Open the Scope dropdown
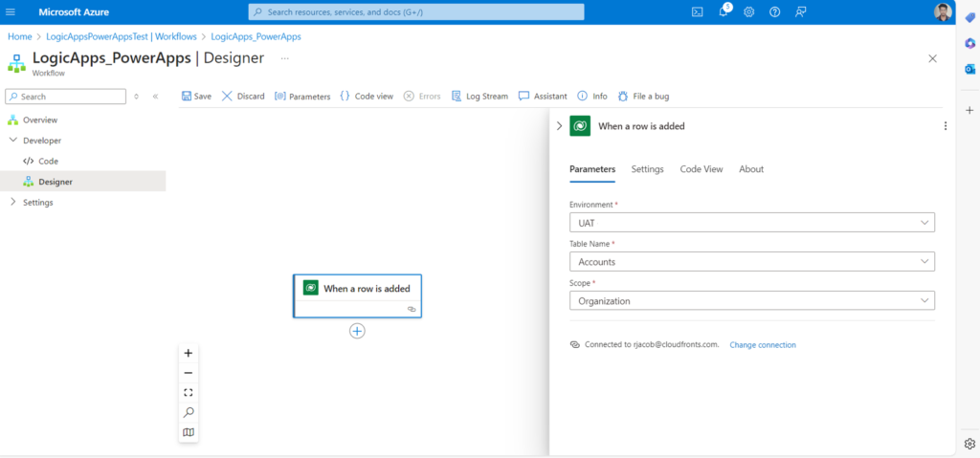980x458 pixels. tap(752, 300)
